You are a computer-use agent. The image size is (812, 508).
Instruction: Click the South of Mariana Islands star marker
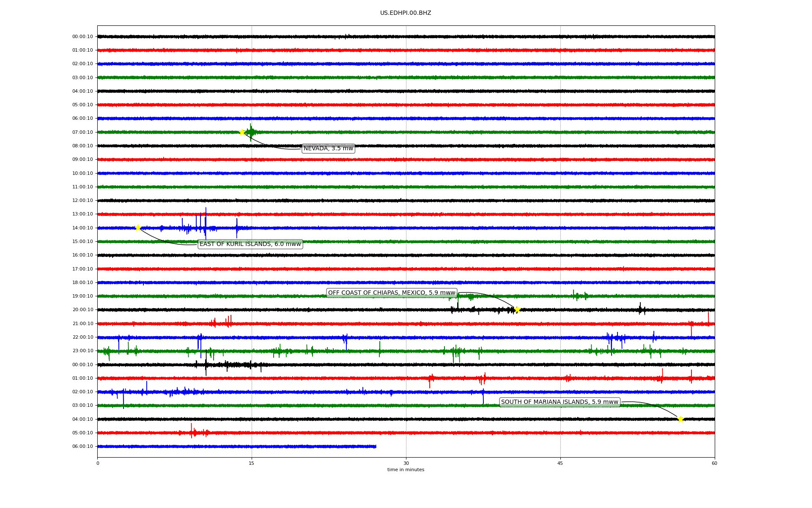[x=680, y=419]
